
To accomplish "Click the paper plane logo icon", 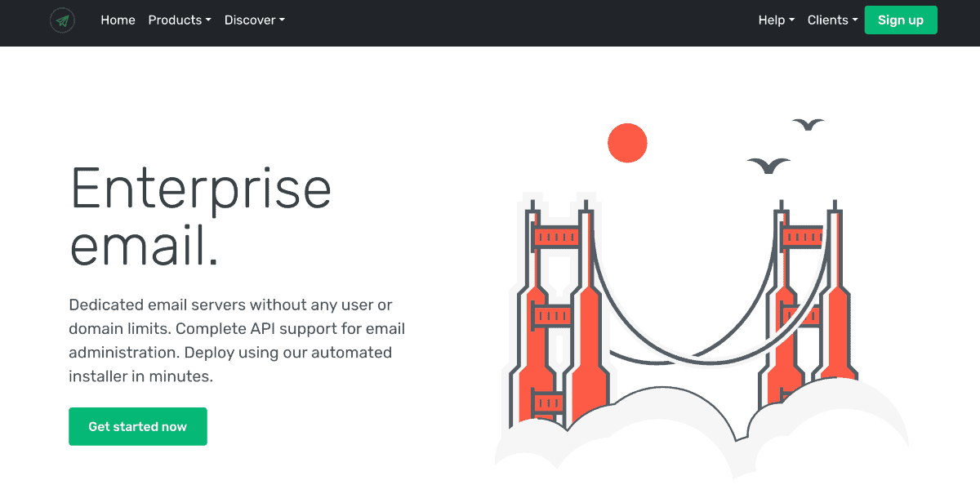I will pos(62,20).
